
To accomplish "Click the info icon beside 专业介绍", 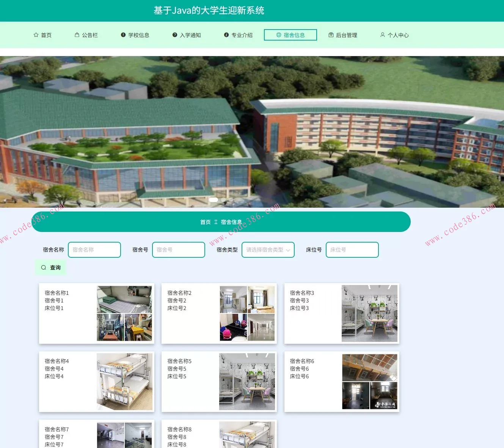I will 226,35.
